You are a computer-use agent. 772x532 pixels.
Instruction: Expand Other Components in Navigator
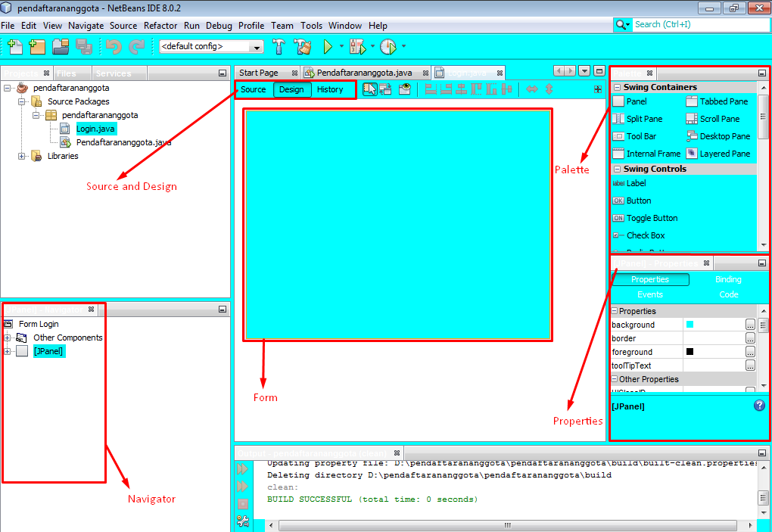click(x=7, y=338)
